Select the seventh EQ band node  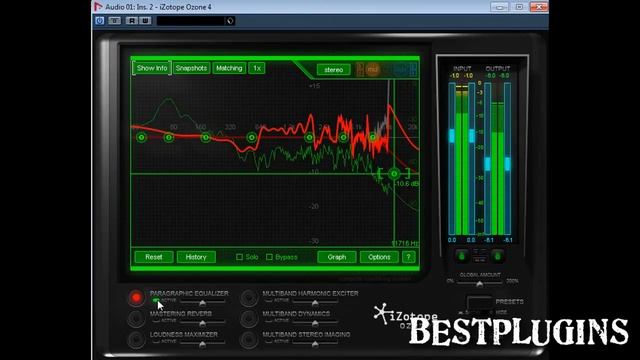[373, 138]
